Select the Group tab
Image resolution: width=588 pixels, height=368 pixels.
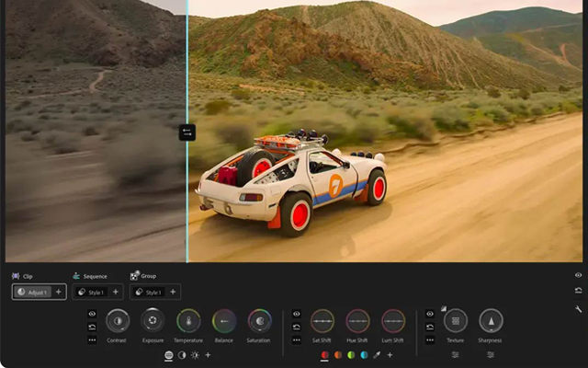pos(143,276)
